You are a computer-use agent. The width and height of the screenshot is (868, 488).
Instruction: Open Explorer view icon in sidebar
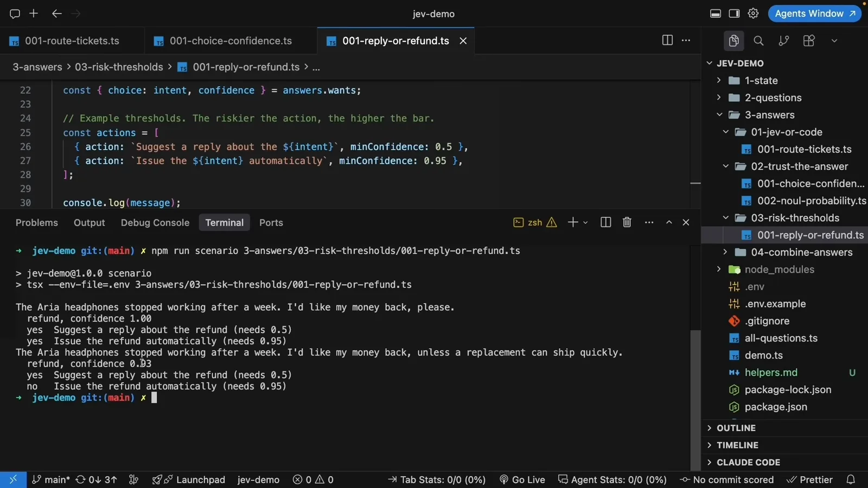(733, 41)
